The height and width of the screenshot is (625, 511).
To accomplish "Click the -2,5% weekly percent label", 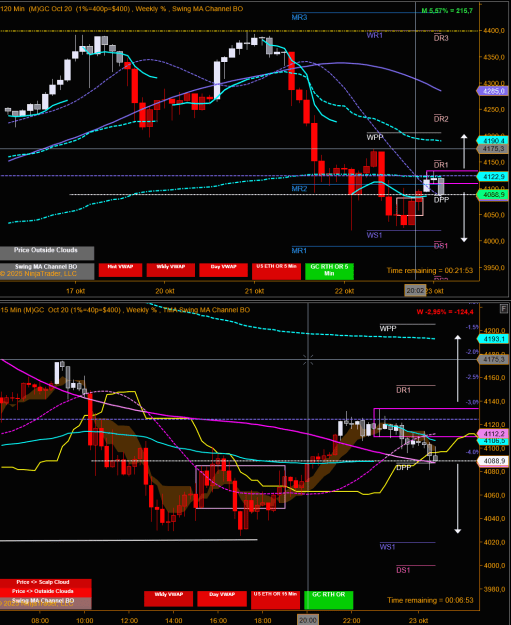I will click(472, 377).
